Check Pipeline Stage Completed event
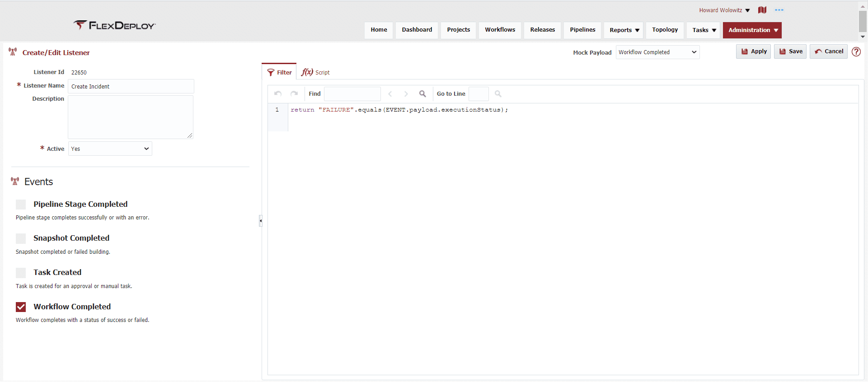868x382 pixels. (21, 205)
